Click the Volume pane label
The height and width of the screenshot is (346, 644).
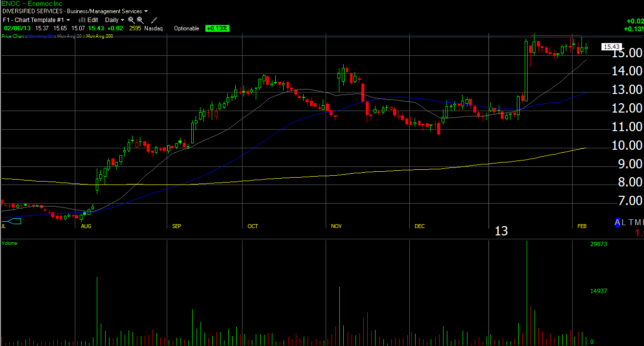9,243
